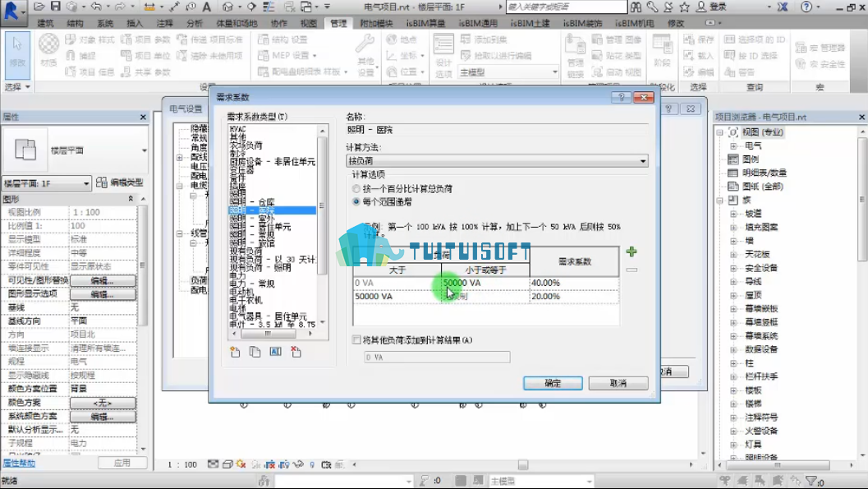Select the total-at-one-percentage radio option

click(356, 189)
